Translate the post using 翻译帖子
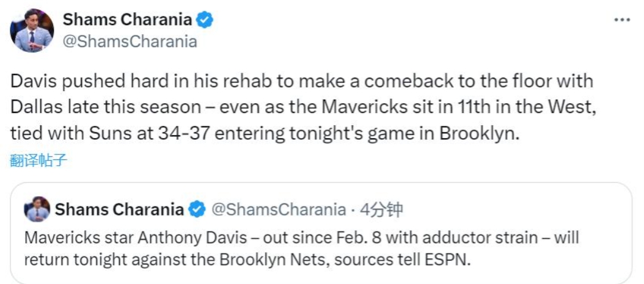 (x=38, y=161)
